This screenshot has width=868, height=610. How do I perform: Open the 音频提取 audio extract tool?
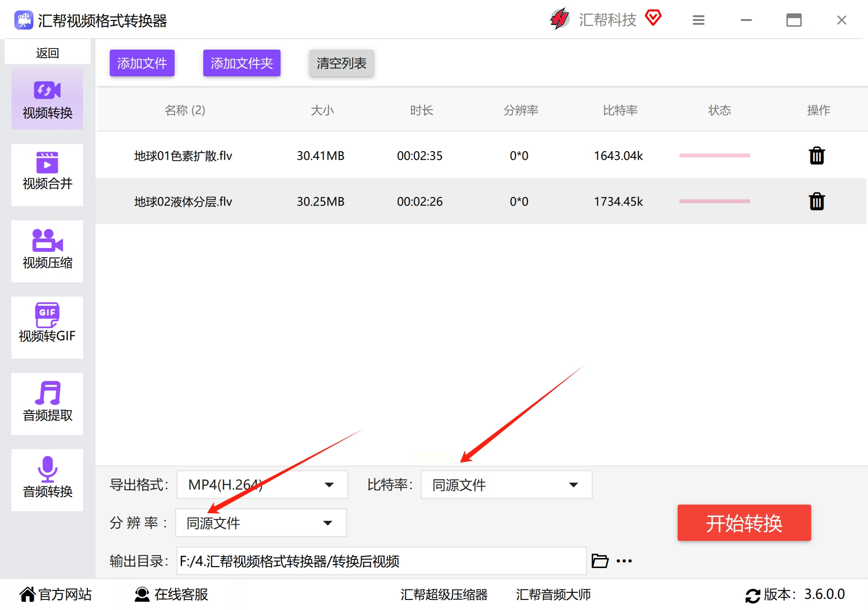47,403
